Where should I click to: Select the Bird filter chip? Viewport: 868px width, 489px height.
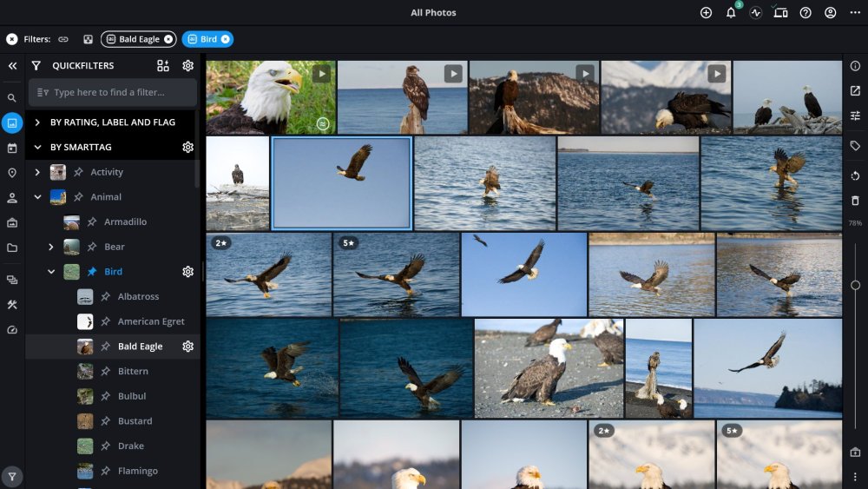click(x=207, y=39)
